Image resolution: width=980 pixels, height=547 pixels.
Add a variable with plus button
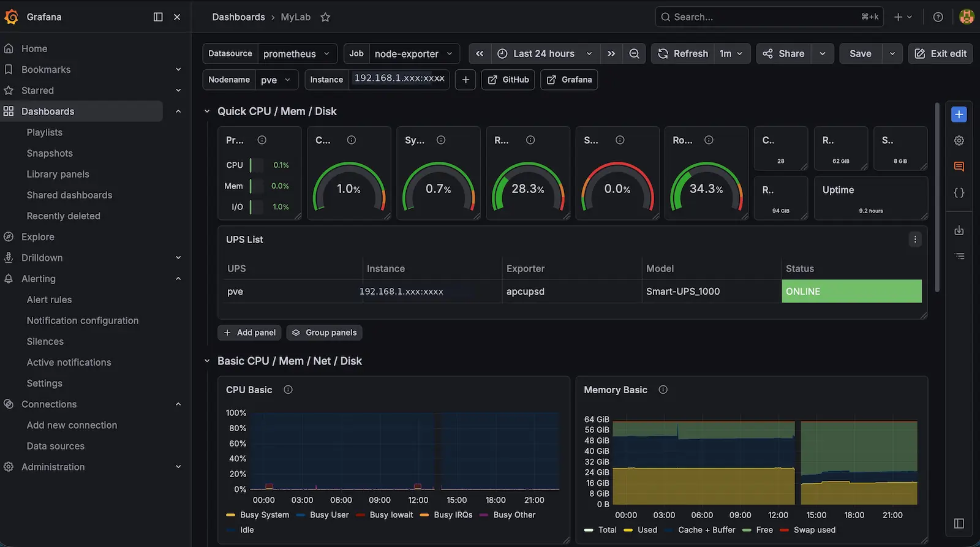click(x=466, y=80)
